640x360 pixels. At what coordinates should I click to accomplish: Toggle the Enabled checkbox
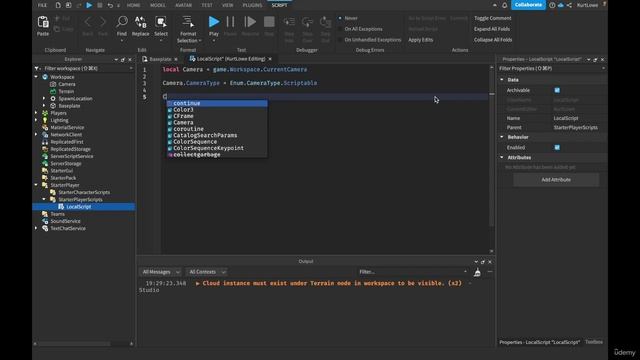[x=557, y=147]
